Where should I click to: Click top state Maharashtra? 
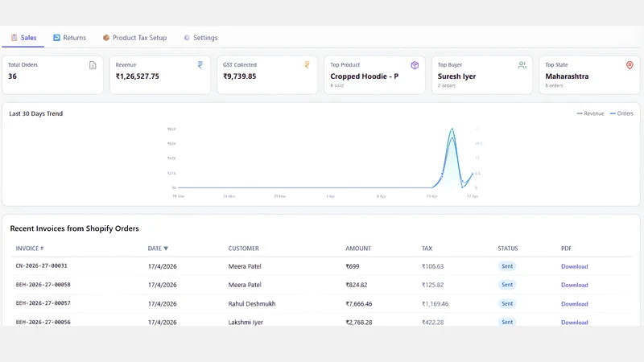(567, 76)
